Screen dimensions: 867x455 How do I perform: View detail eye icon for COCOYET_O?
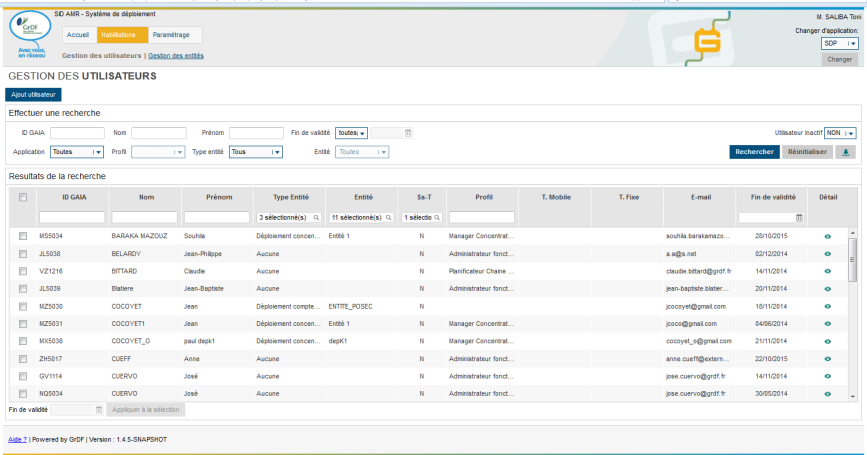coord(828,341)
